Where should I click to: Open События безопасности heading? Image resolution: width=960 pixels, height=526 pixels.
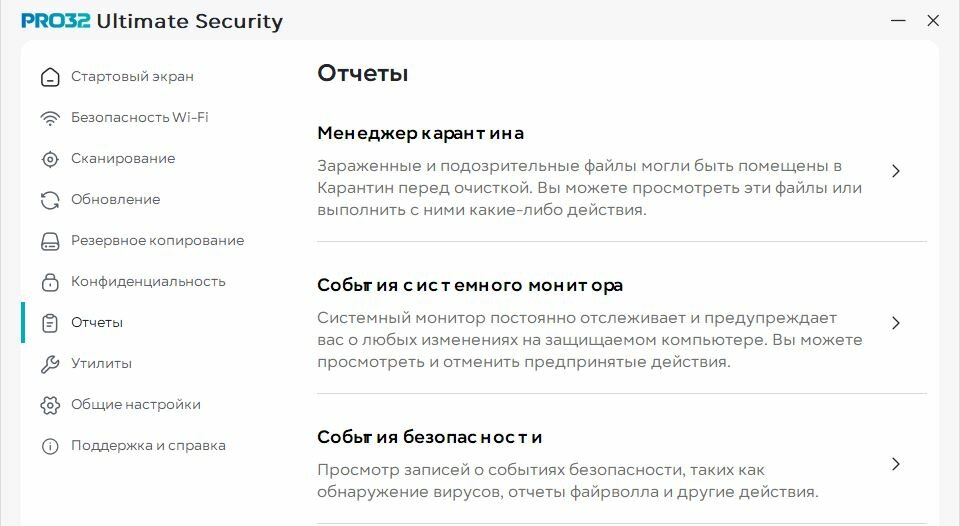(430, 437)
